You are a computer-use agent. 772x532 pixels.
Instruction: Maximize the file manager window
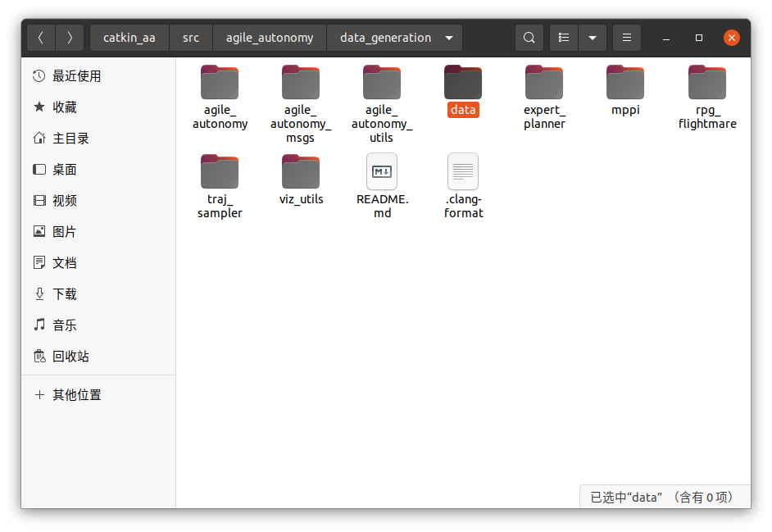tap(698, 38)
